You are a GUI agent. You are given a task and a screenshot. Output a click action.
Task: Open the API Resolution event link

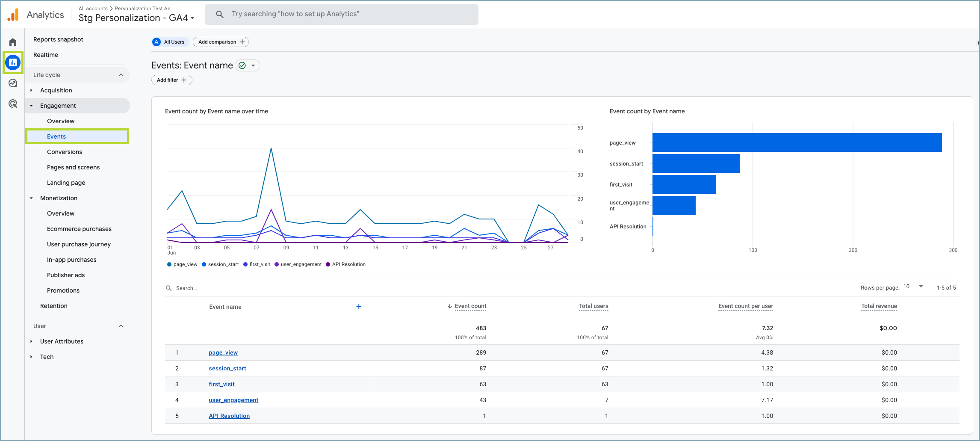click(229, 416)
